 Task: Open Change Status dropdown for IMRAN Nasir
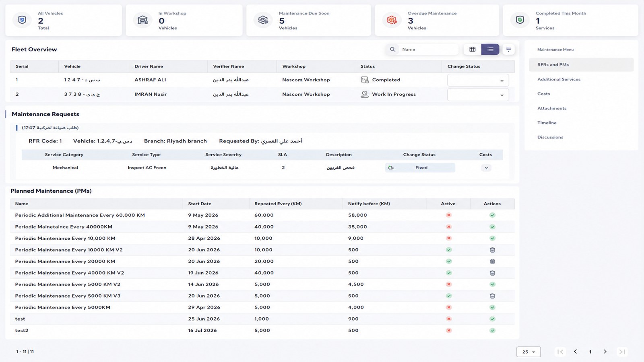tap(478, 95)
